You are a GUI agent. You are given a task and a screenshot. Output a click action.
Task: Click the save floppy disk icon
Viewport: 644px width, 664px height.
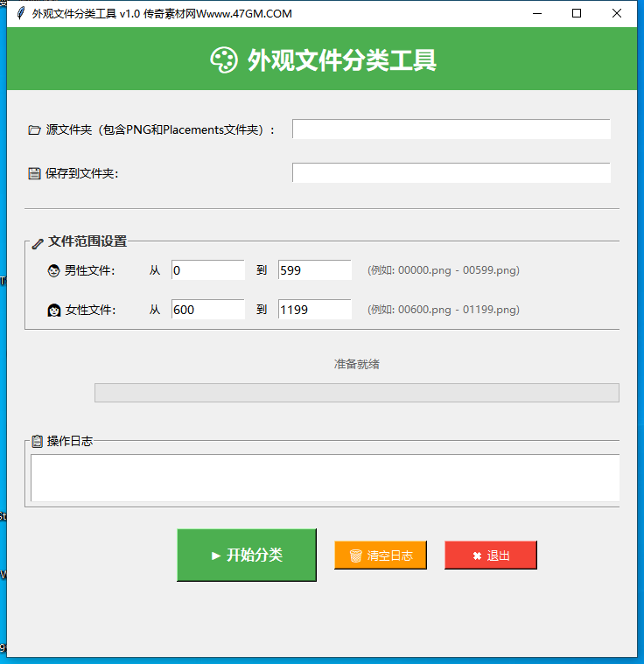pos(34,173)
